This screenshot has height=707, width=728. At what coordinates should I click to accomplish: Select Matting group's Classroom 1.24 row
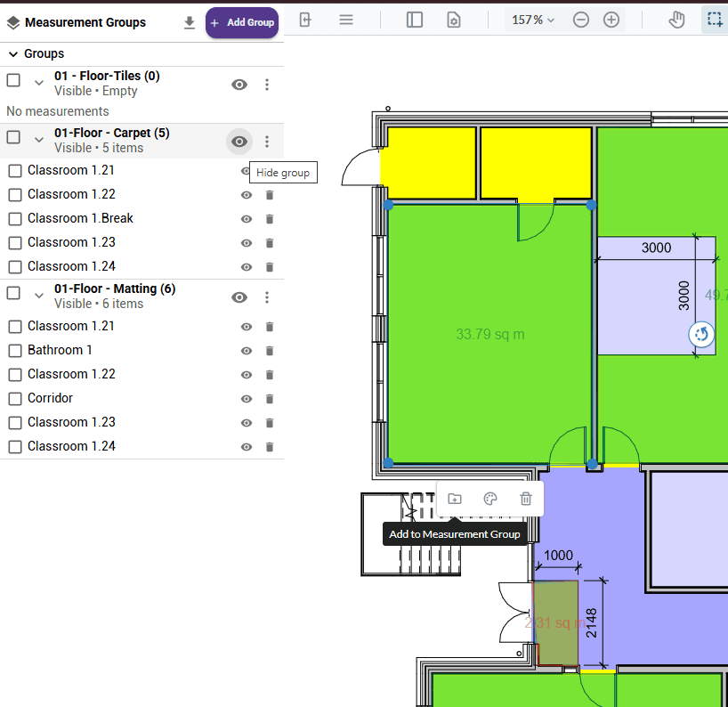coord(142,446)
